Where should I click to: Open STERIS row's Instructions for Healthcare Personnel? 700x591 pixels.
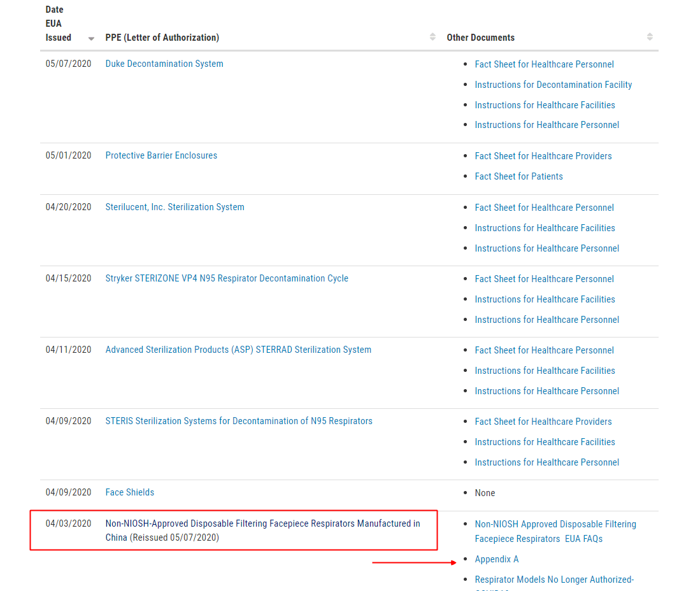(547, 462)
